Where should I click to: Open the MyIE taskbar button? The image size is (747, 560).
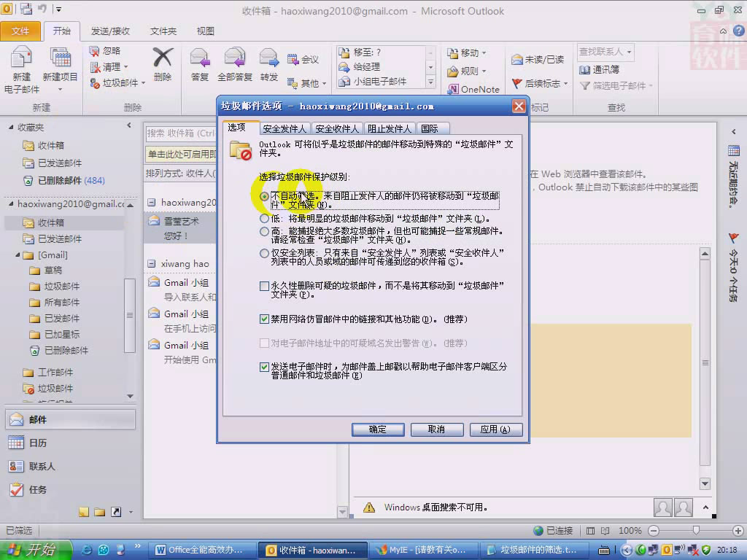pos(422,550)
